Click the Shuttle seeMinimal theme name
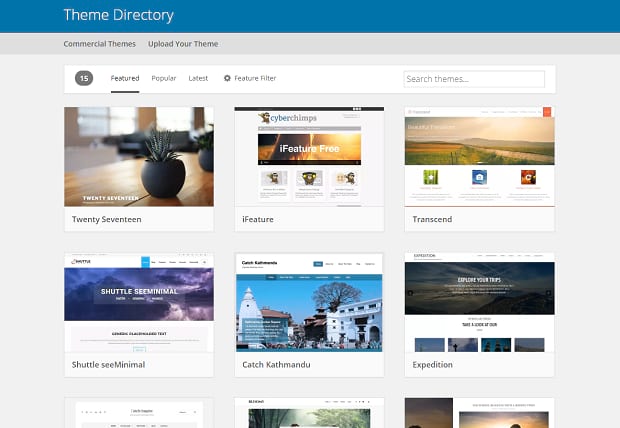 [108, 365]
